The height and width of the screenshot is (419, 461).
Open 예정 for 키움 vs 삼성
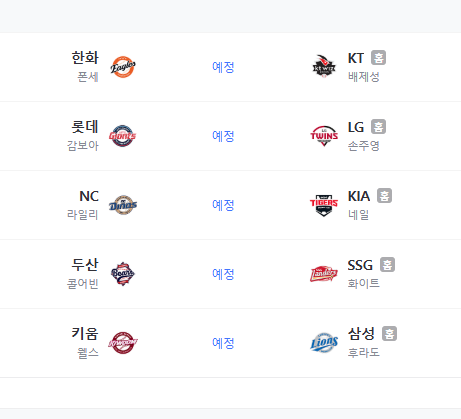[223, 343]
